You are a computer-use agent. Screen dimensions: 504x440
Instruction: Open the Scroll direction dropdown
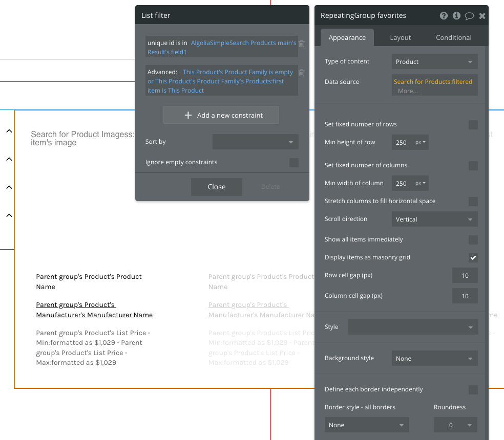(434, 219)
